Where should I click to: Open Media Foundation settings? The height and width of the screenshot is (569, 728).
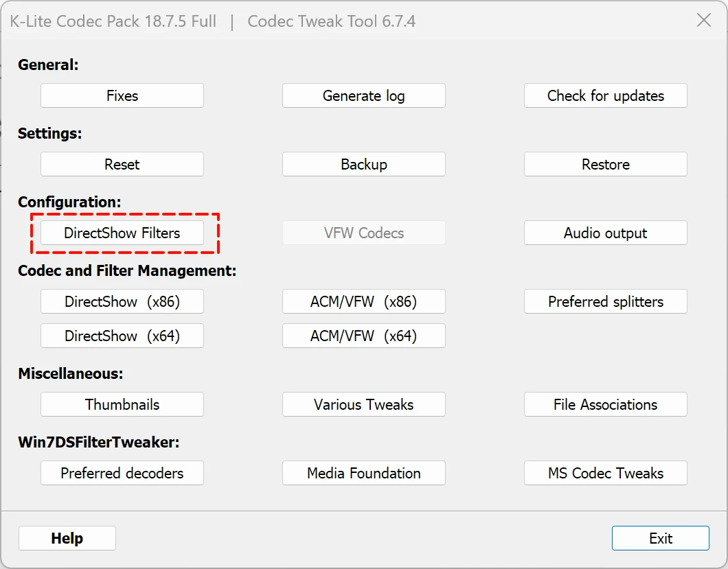click(x=363, y=474)
